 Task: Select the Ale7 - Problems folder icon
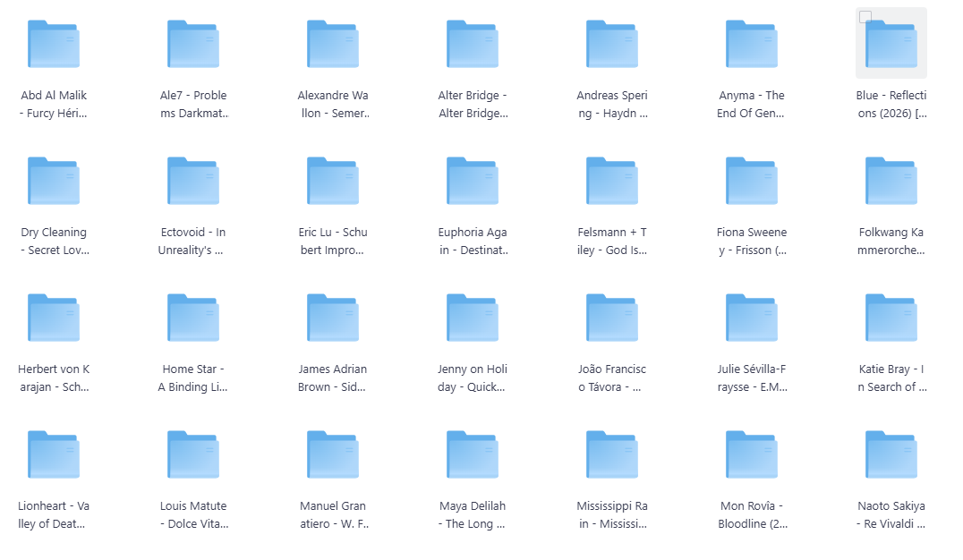click(193, 44)
